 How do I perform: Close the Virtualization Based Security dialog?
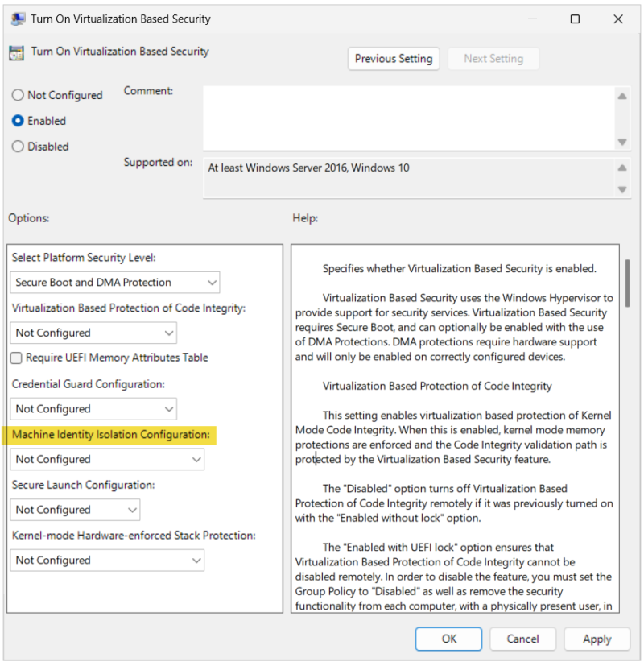(618, 19)
